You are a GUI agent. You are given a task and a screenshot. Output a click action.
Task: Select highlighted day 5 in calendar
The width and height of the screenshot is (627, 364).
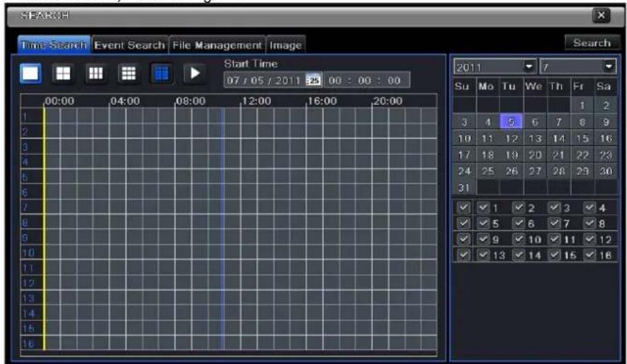click(x=511, y=122)
